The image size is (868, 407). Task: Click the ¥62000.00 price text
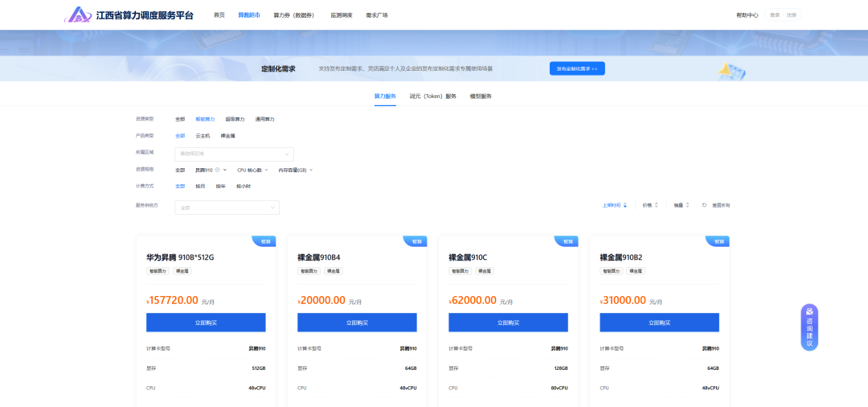coord(473,301)
